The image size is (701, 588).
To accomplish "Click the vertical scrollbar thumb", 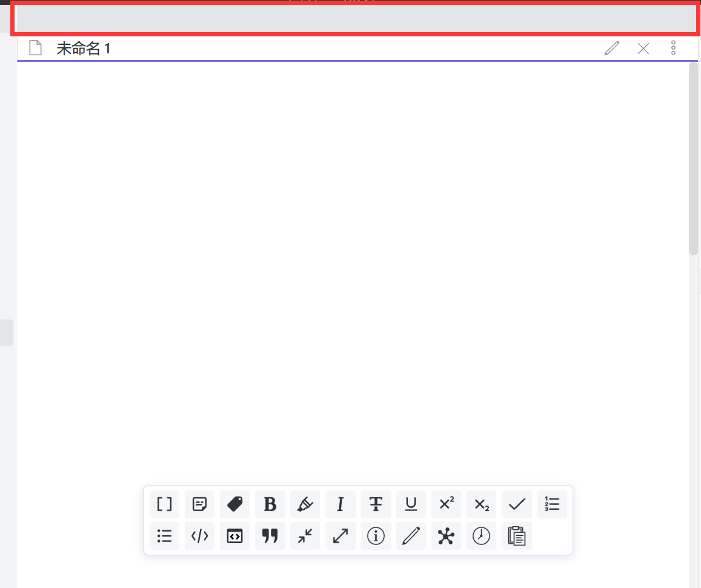I will [693, 159].
